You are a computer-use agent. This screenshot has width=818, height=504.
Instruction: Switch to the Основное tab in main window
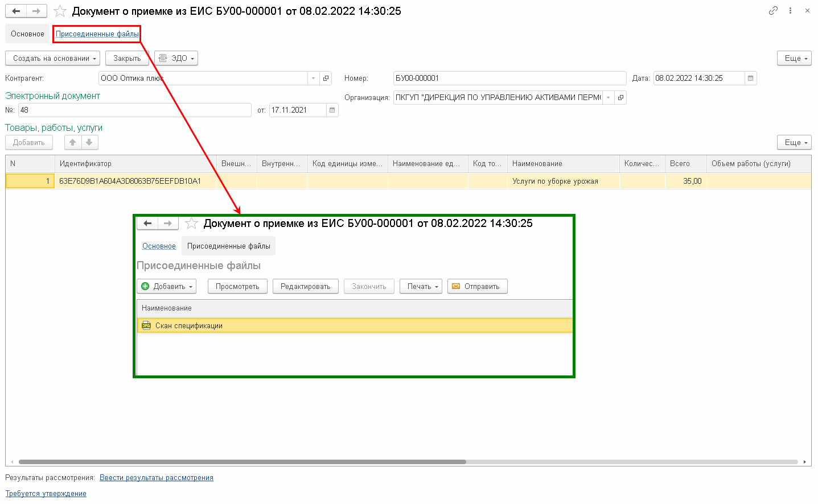pos(27,34)
